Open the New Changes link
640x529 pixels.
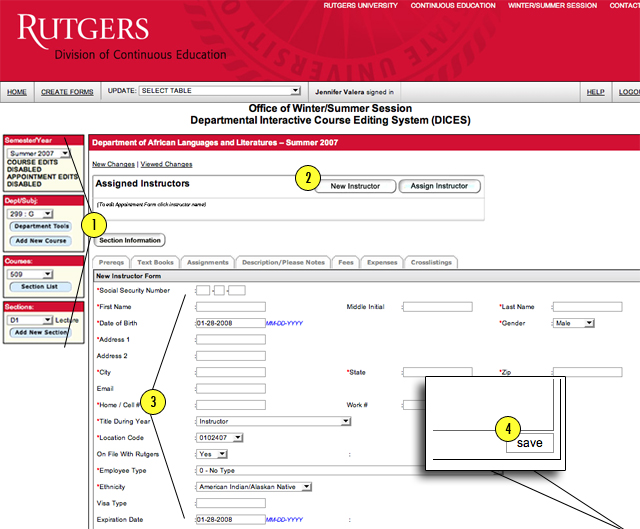(x=113, y=164)
